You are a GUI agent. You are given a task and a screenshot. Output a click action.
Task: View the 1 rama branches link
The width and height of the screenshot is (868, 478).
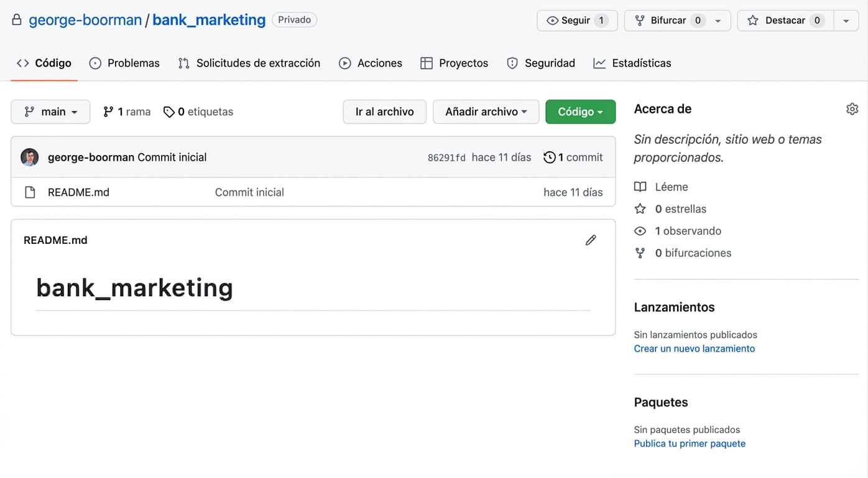click(127, 111)
